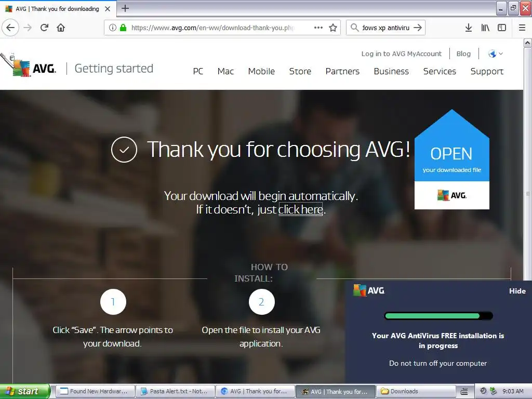The image size is (532, 399).
Task: Open the Services menu
Action: (x=440, y=71)
